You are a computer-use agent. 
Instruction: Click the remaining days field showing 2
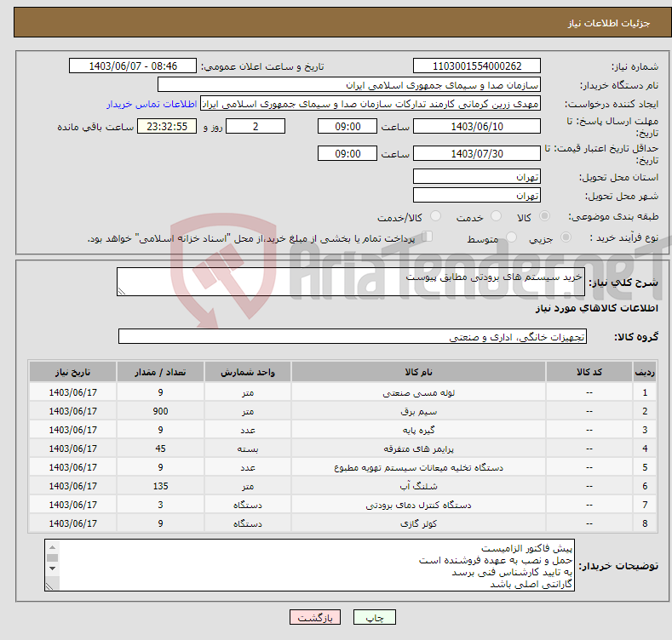pyautogui.click(x=256, y=126)
